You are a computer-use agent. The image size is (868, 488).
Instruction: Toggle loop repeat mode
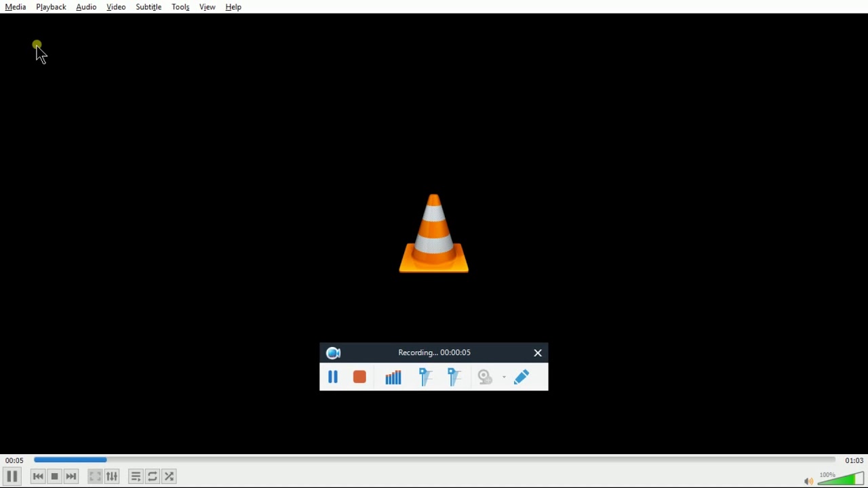coord(153,476)
